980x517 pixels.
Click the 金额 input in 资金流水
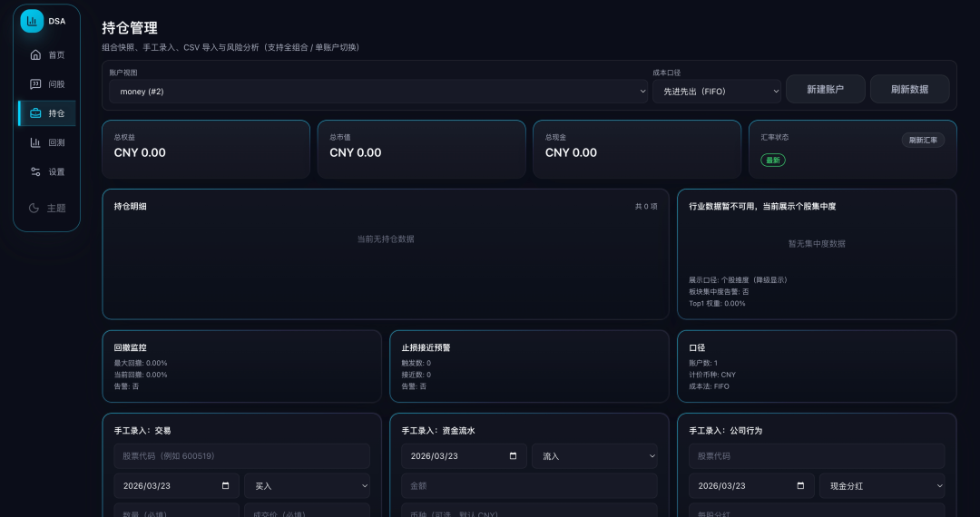(x=529, y=486)
